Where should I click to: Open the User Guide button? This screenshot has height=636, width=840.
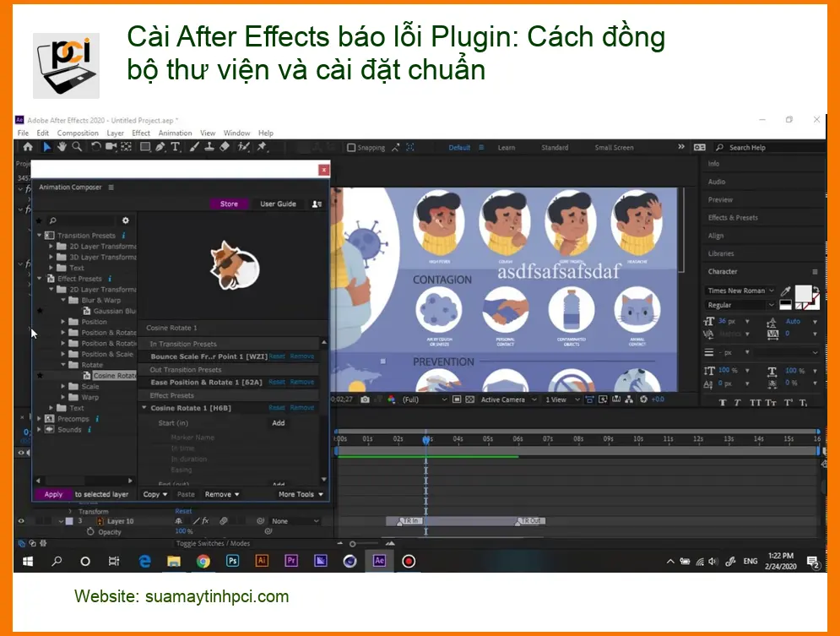(278, 204)
